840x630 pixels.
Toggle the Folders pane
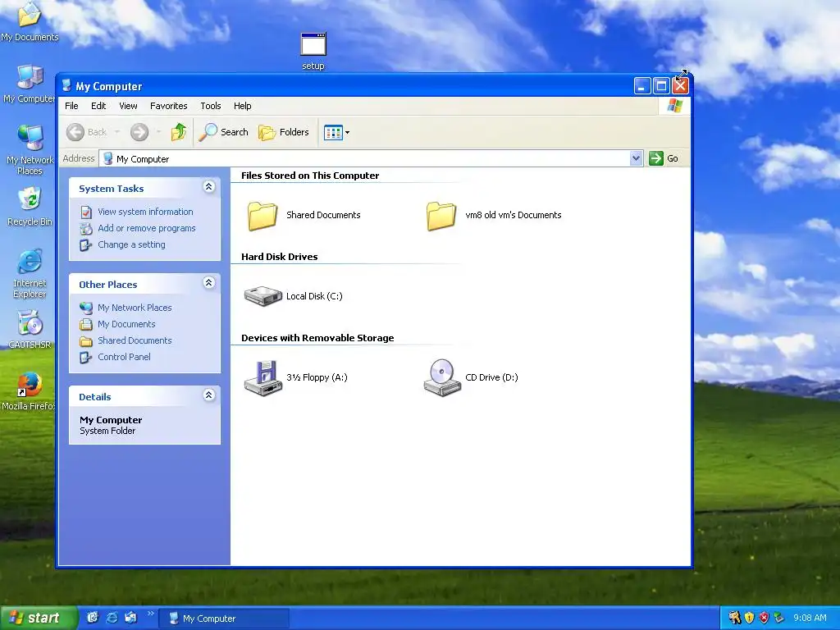coord(283,132)
